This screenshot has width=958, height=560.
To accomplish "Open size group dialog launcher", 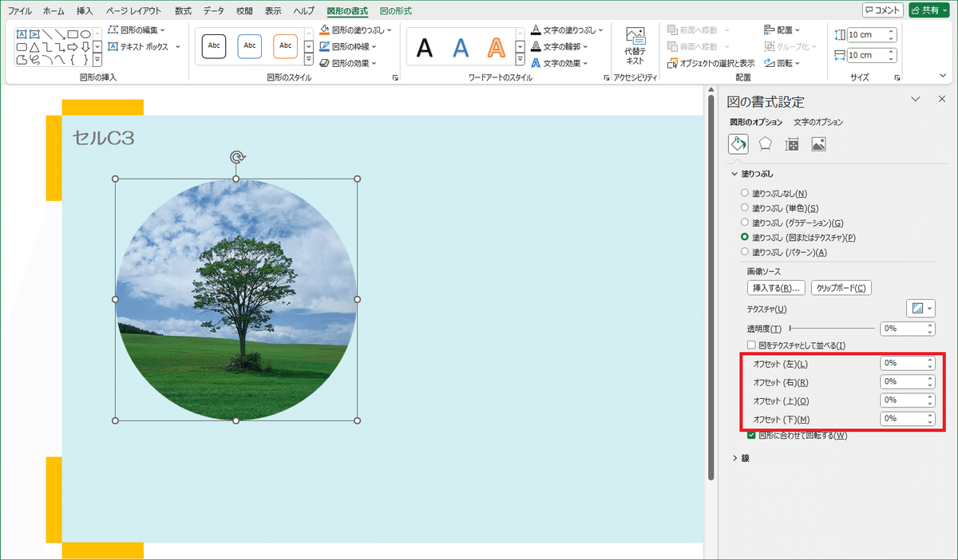I will click(897, 77).
